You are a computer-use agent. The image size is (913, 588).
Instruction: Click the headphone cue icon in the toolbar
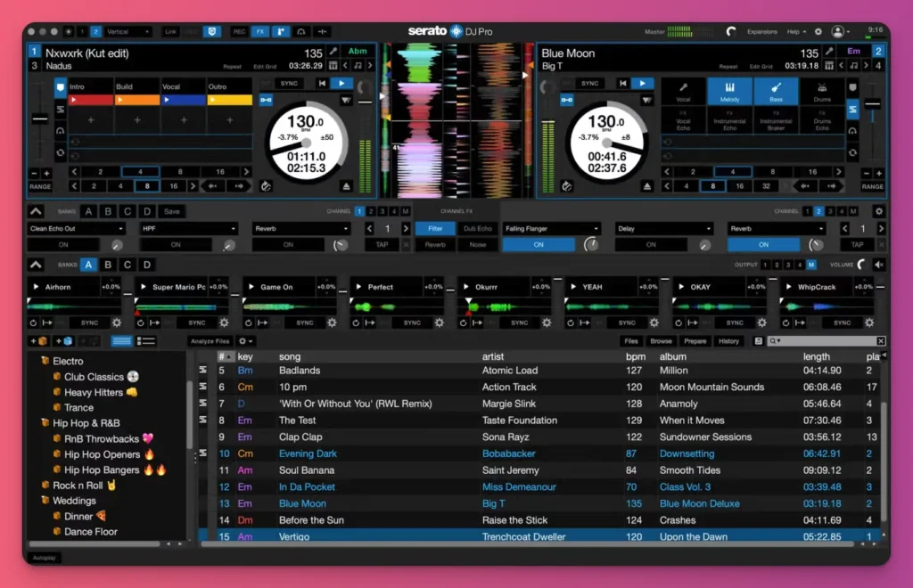[300, 31]
